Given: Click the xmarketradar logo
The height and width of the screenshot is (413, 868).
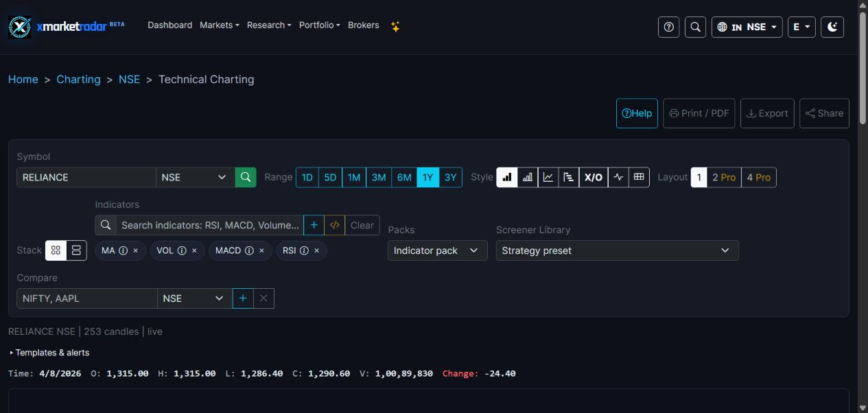Looking at the screenshot, I should (x=66, y=27).
